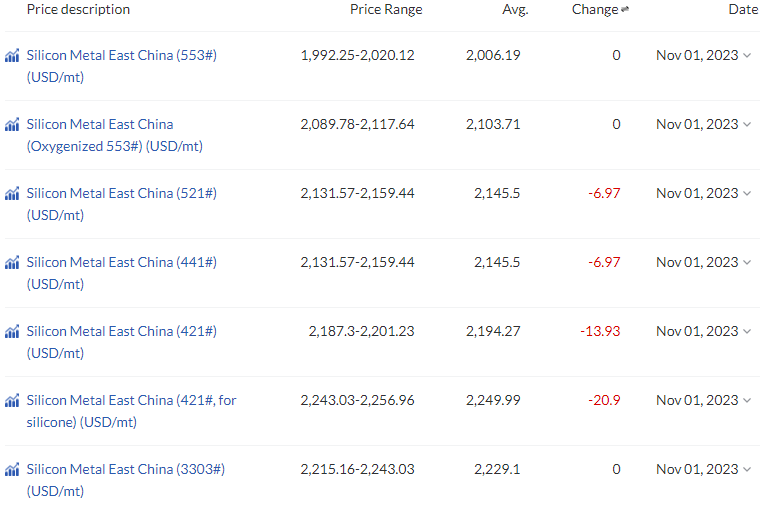Screen dimensions: 760x509
Task: Open Silicon Metal East China (441#) link
Action: 122,273
